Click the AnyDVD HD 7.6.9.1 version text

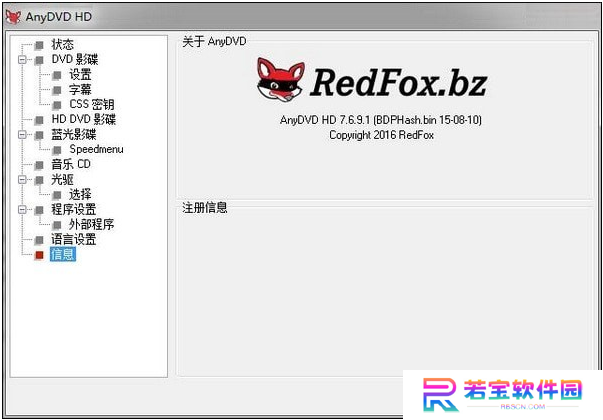[x=381, y=120]
